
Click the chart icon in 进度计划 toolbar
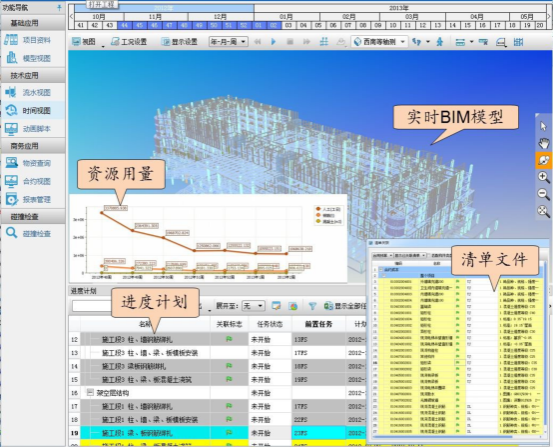click(x=293, y=306)
